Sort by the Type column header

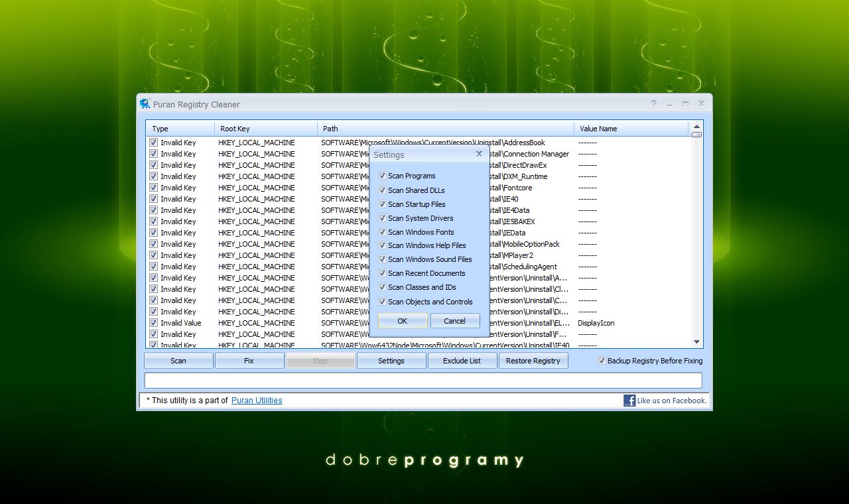(181, 129)
